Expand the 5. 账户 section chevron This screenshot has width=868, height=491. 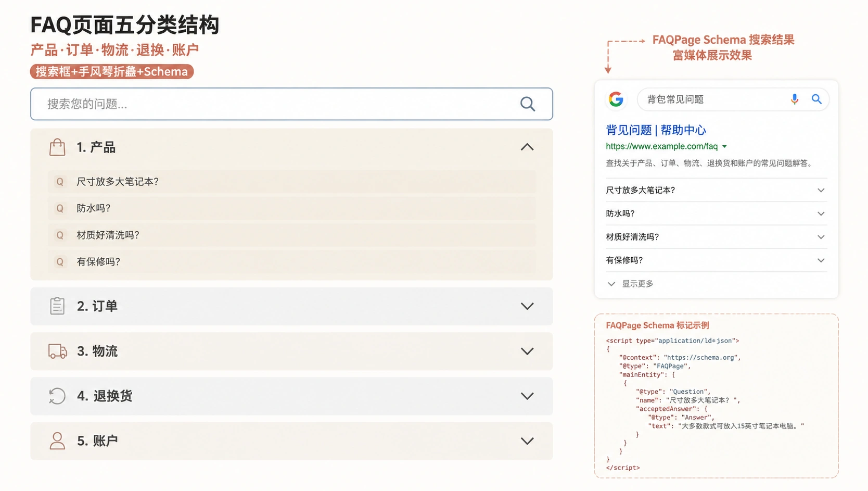(527, 441)
